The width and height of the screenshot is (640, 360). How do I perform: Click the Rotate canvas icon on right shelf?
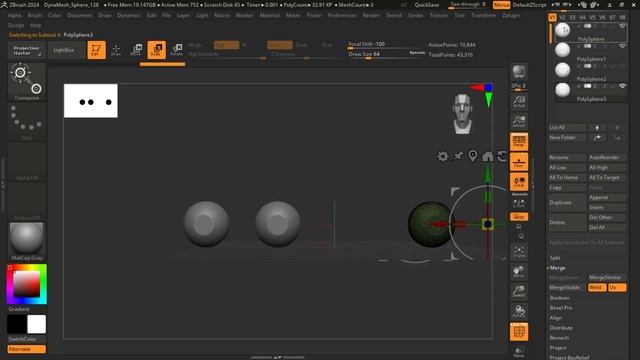tap(519, 311)
